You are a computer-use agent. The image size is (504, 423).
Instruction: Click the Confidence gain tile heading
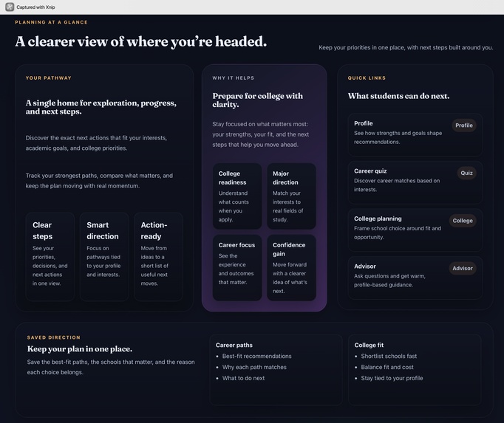coord(289,250)
